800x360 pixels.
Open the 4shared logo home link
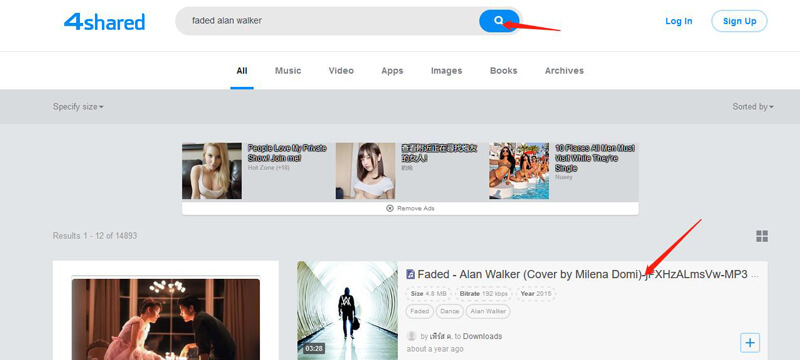(x=105, y=21)
